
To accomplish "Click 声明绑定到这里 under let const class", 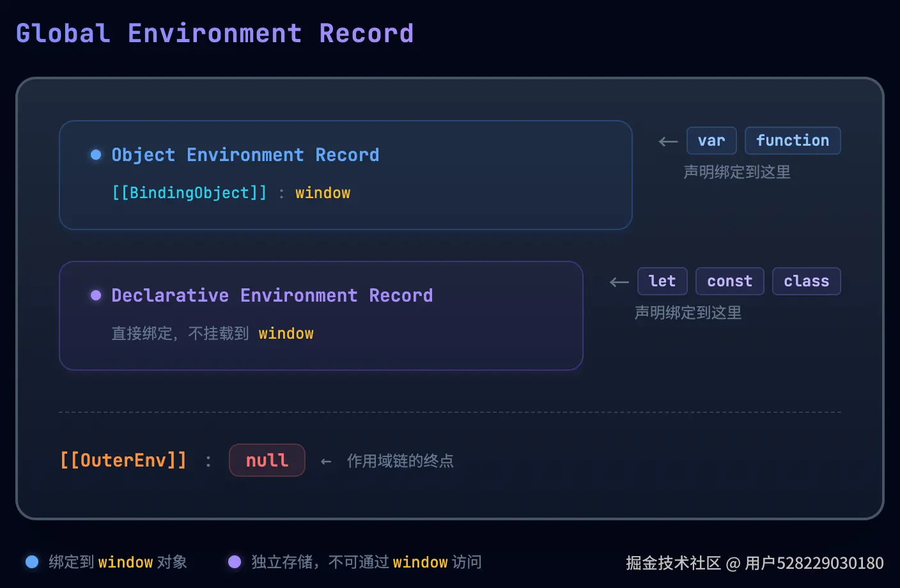I will [688, 313].
